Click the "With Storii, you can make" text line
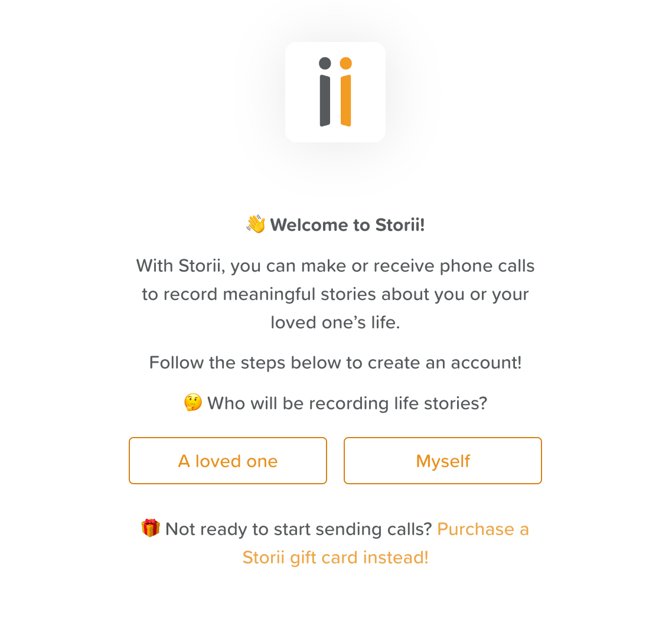Screen dimensions: 672x626 pyautogui.click(x=335, y=266)
